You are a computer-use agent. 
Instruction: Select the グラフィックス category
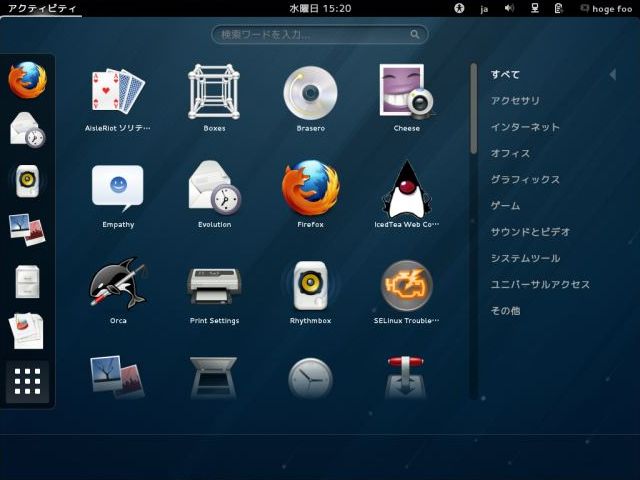coord(525,179)
